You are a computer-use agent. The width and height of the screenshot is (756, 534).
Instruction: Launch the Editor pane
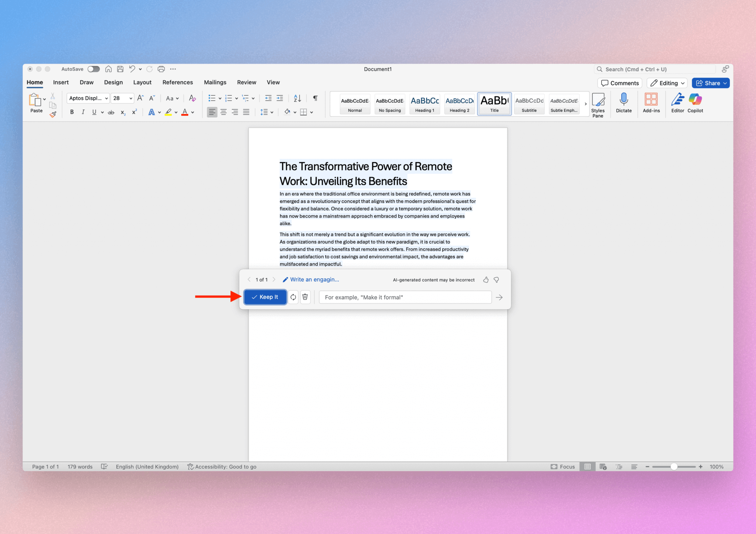[677, 104]
